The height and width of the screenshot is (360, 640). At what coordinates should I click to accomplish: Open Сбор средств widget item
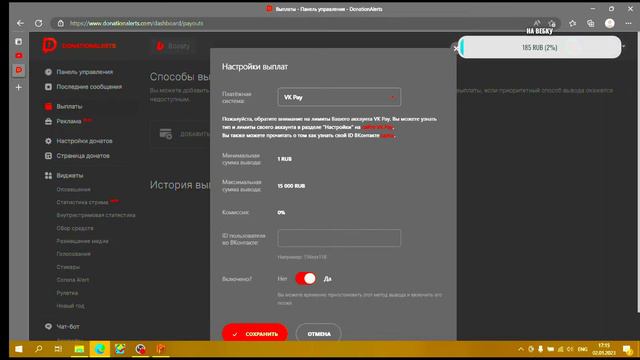pyautogui.click(x=75, y=228)
